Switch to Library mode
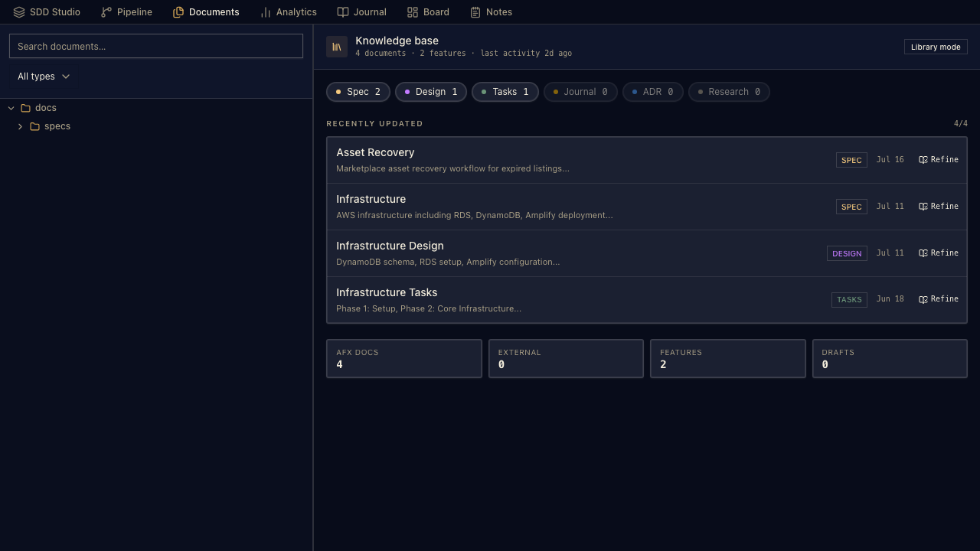 [x=936, y=47]
